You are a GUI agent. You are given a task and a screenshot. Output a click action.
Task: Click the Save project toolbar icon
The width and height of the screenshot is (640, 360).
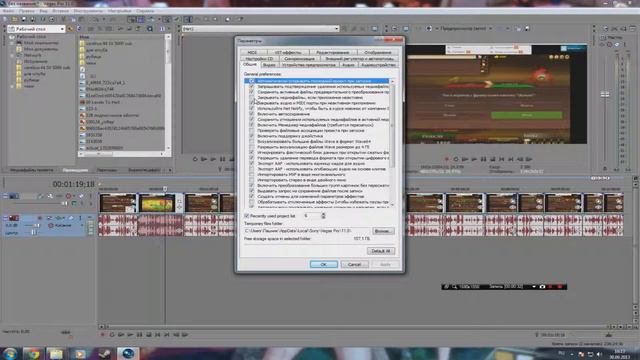(24, 19)
